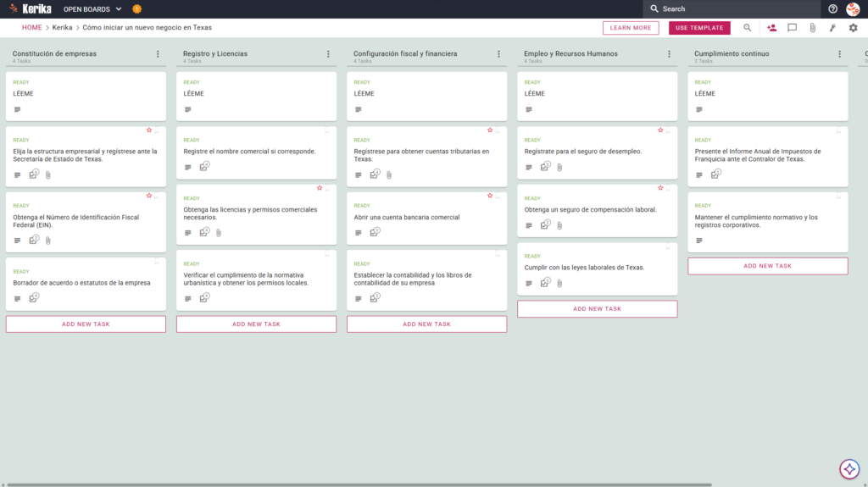
Task: Click the LEARN MORE button
Action: 631,28
